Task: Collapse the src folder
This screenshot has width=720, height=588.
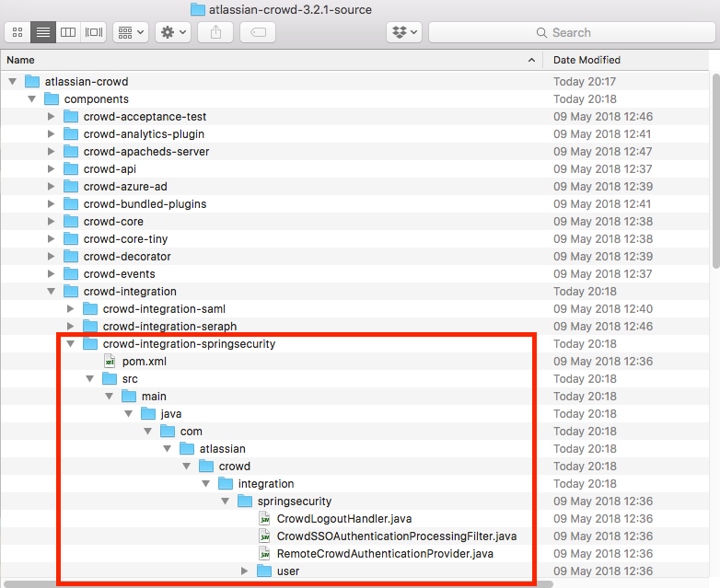Action: (x=90, y=379)
